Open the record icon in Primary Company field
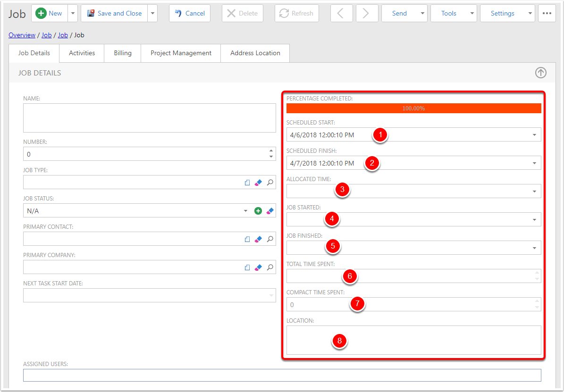564x392 pixels. point(247,267)
